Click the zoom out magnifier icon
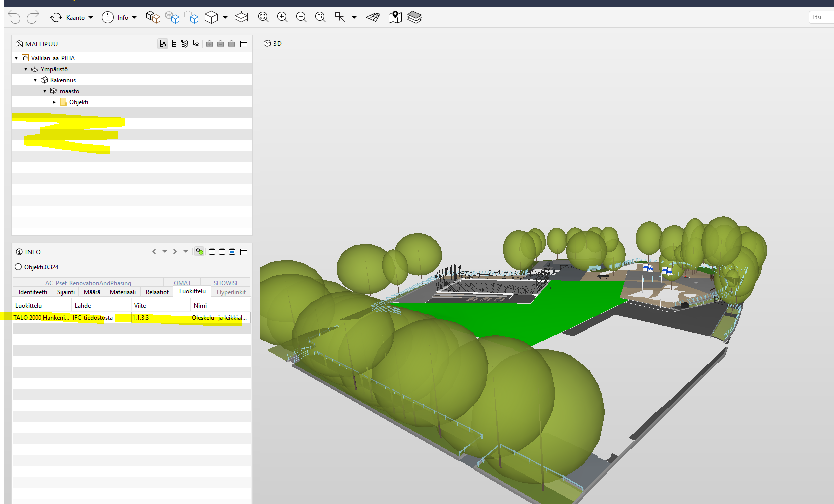 pyautogui.click(x=301, y=17)
